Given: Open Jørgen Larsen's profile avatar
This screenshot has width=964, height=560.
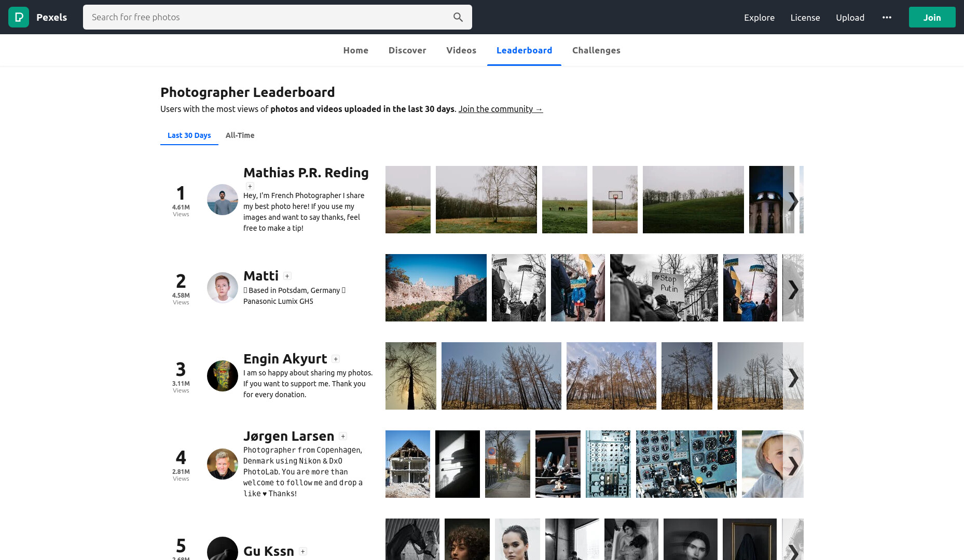Looking at the screenshot, I should (223, 464).
